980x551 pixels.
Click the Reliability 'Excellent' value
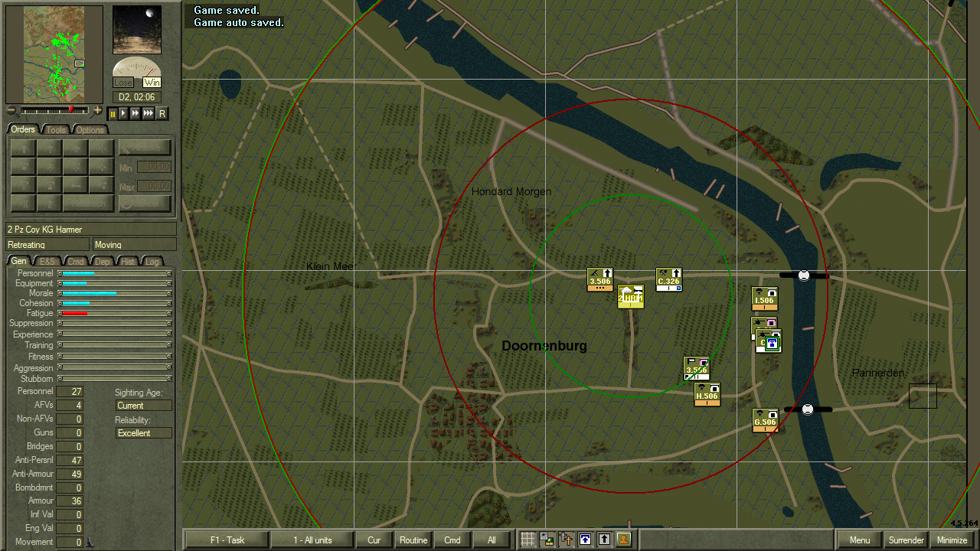(x=144, y=433)
